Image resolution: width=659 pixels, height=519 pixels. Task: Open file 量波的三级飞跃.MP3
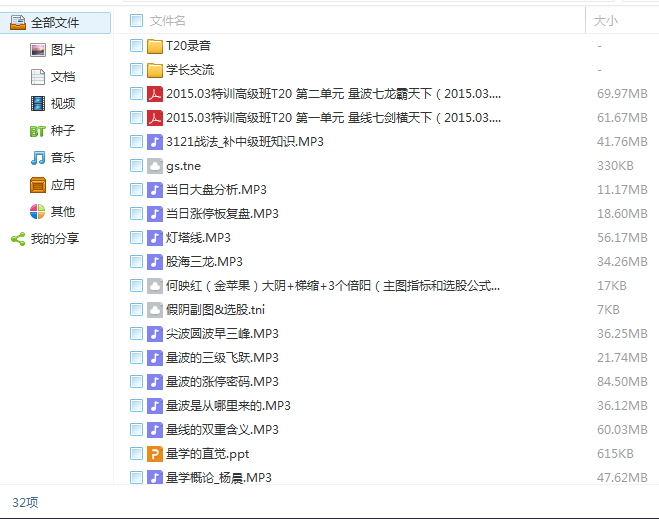(222, 358)
